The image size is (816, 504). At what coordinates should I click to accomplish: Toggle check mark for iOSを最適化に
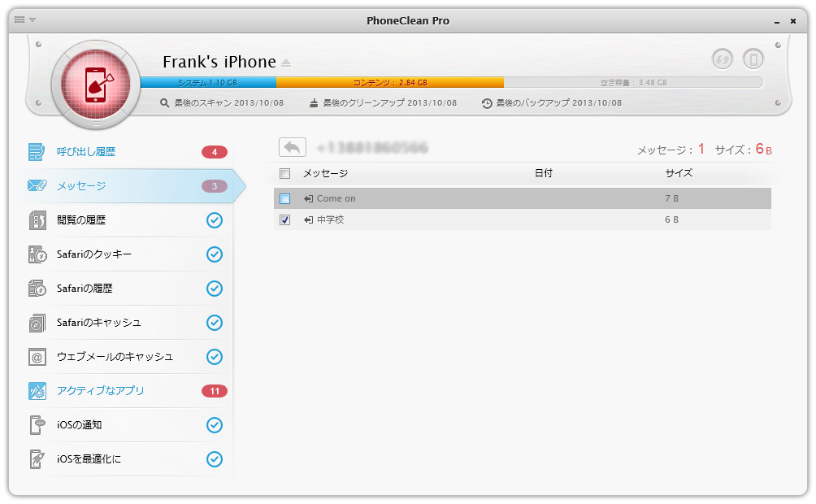215,459
